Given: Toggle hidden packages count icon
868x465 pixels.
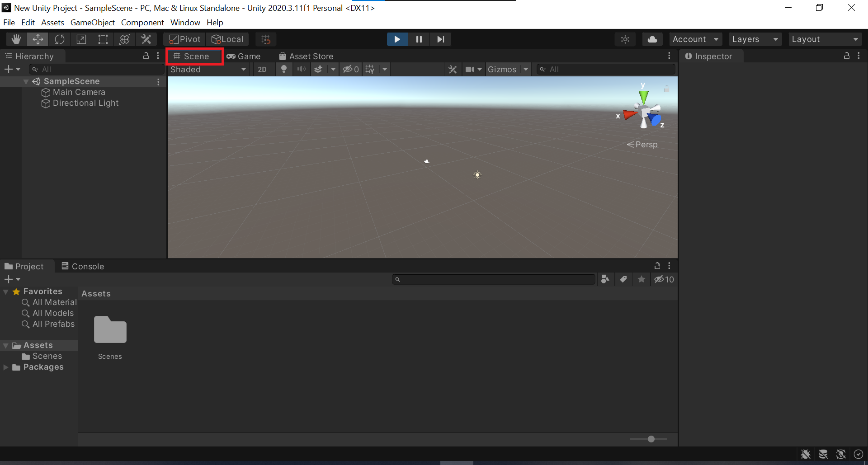Looking at the screenshot, I should coord(664,279).
